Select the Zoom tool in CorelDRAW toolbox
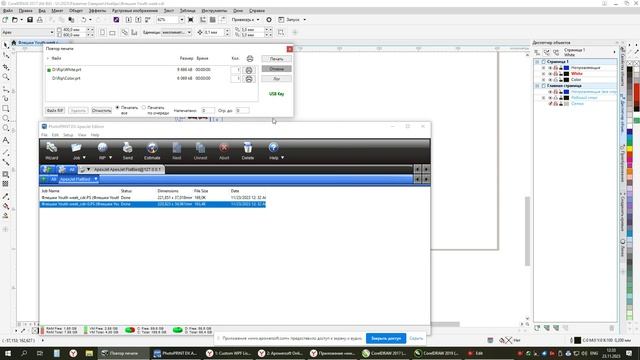This screenshot has width=640, height=360. [x=6, y=77]
